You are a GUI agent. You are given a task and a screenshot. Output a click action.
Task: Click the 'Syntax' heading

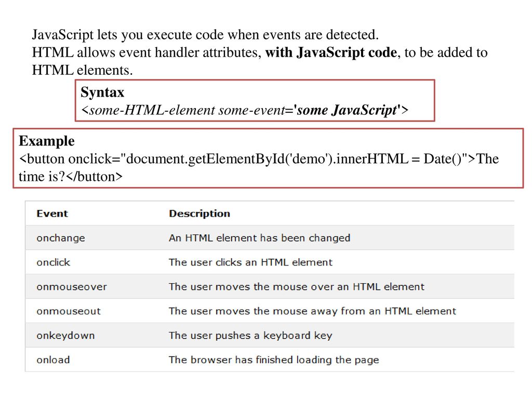102,92
